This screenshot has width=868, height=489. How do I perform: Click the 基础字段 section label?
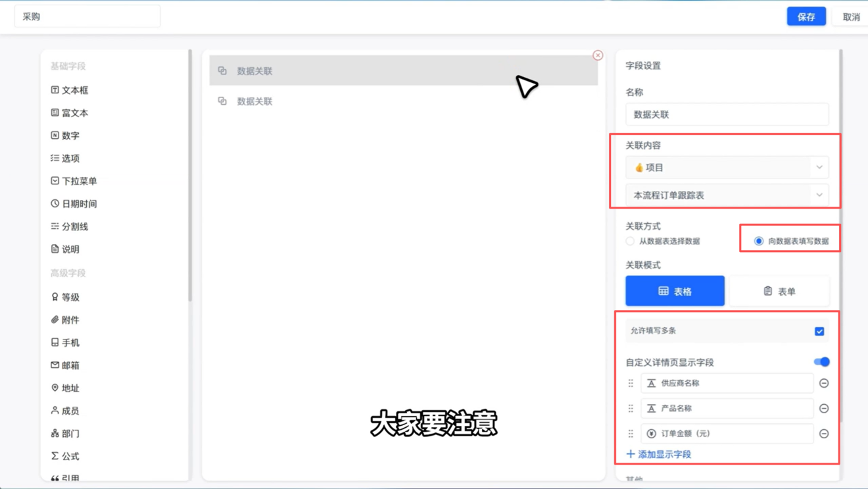coord(68,66)
